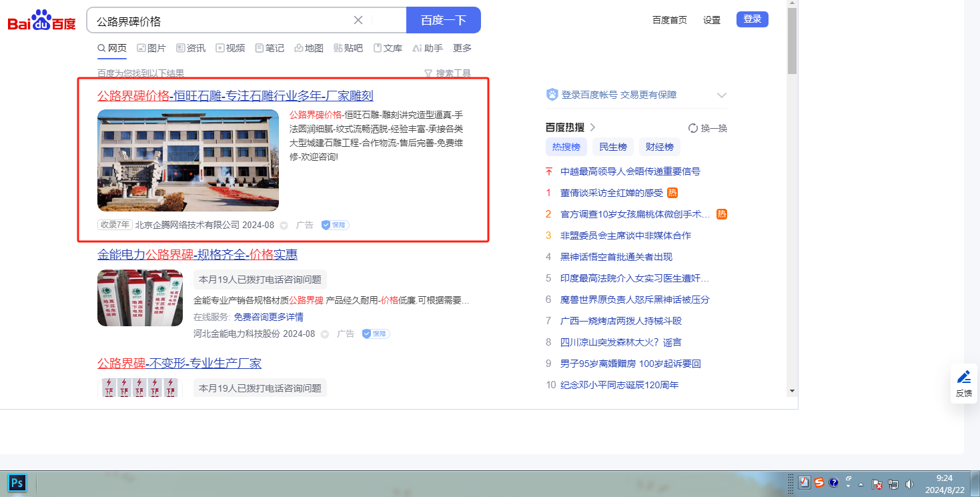The width and height of the screenshot is (980, 497).
Task: Click the 百度一下 search button
Action: tap(444, 20)
